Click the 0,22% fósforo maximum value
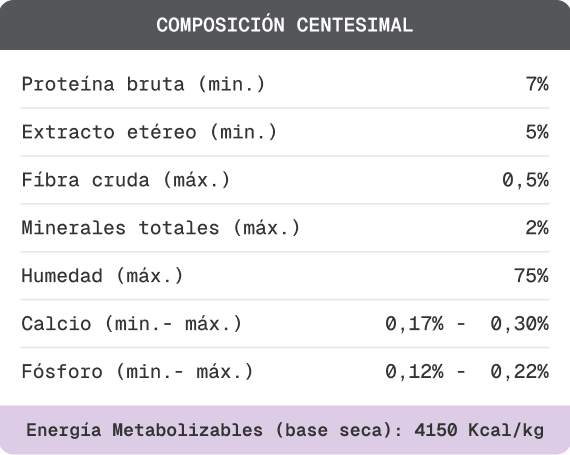570x455 pixels. [520, 372]
